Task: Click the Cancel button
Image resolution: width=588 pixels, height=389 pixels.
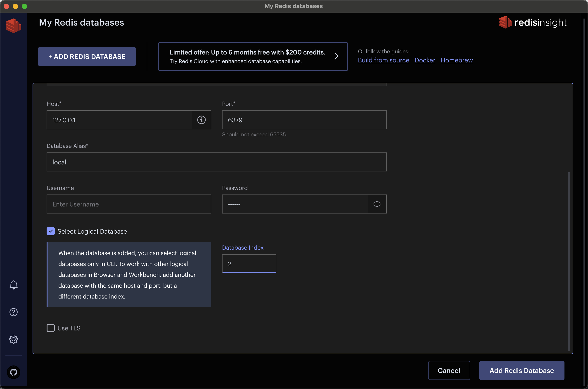Action: [449, 370]
